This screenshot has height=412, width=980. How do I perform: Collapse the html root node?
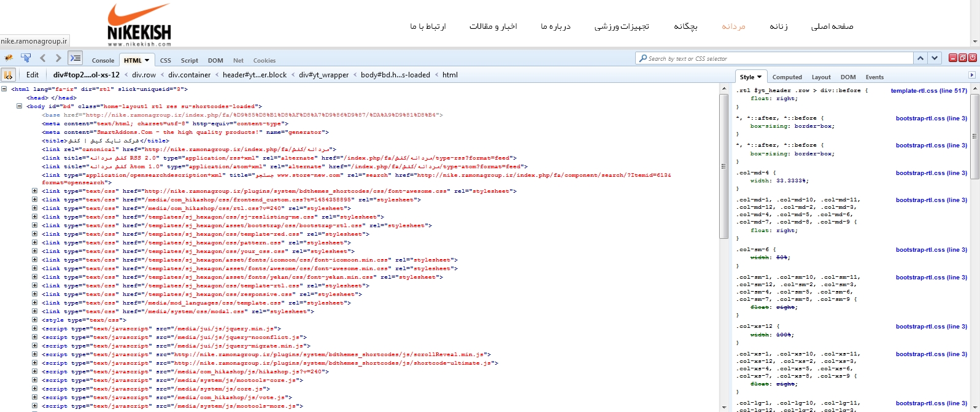pyautogui.click(x=4, y=89)
